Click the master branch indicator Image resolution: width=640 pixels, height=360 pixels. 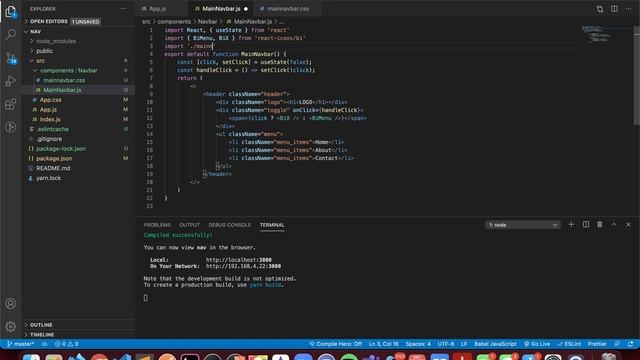pos(20,344)
